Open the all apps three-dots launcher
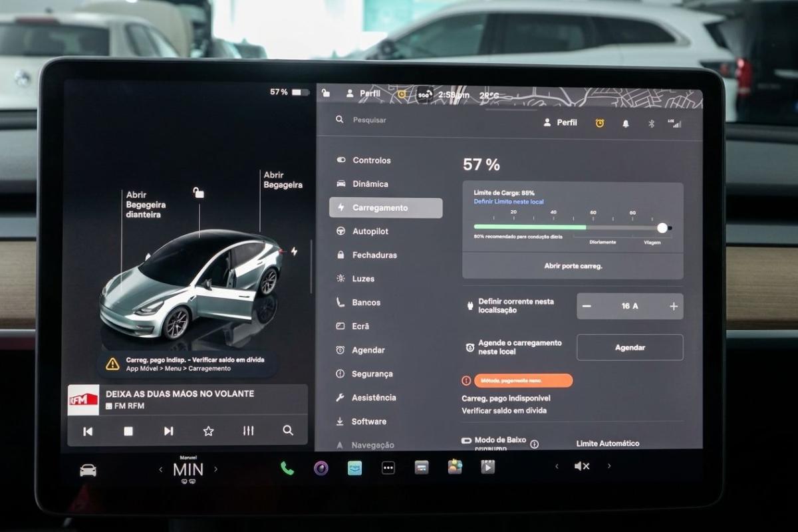 pos(388,467)
